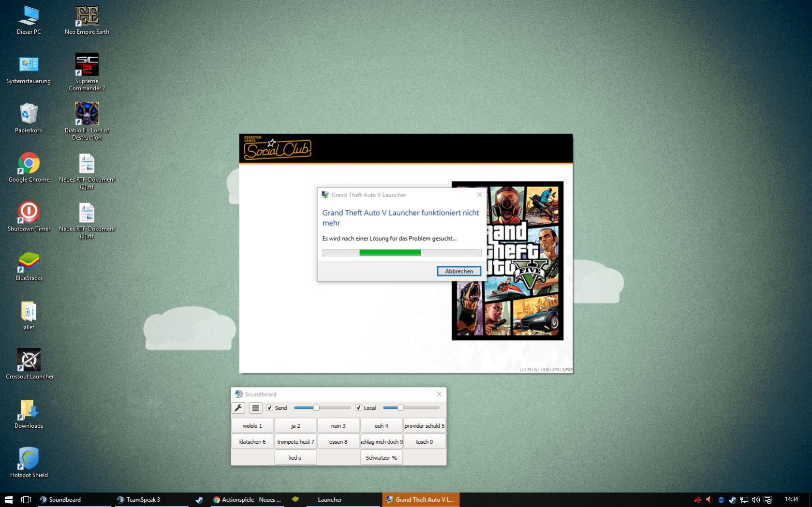Launch BlueStacks desktop shortcut
Image resolution: width=812 pixels, height=507 pixels.
[x=29, y=266]
